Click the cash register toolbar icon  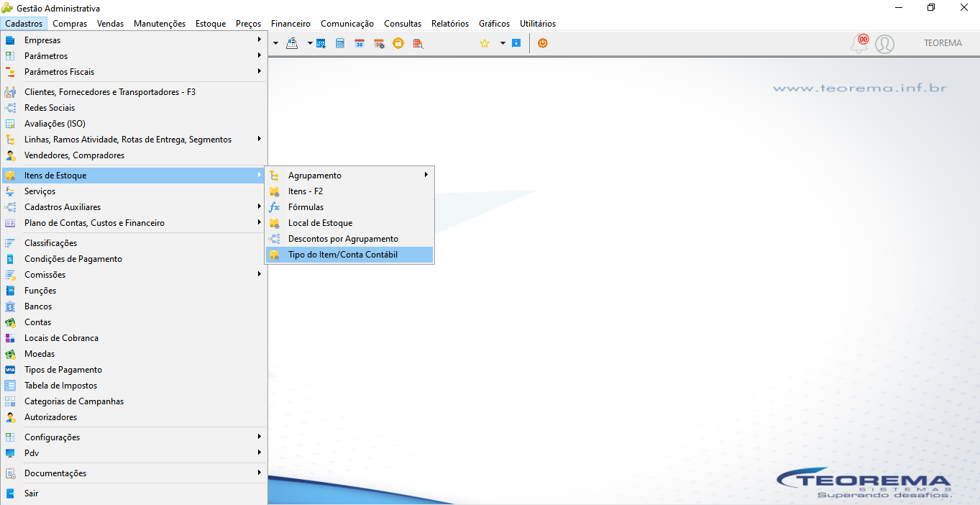292,43
